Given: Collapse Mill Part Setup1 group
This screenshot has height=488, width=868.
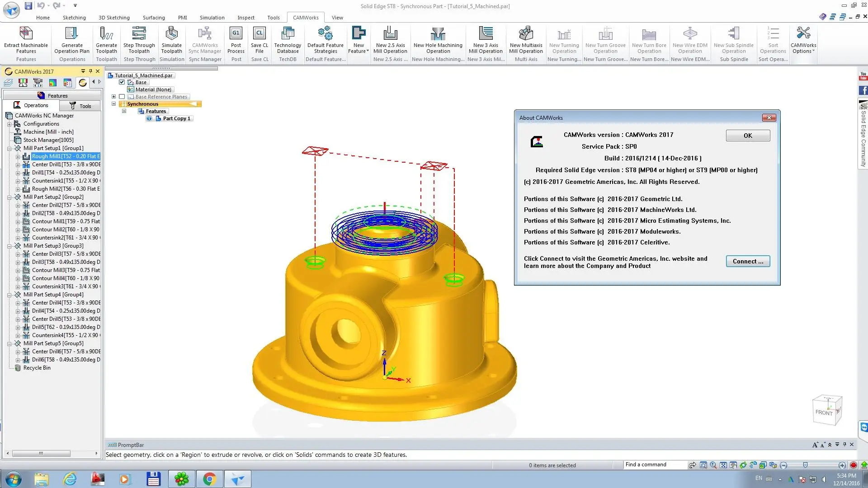Looking at the screenshot, I should point(9,148).
